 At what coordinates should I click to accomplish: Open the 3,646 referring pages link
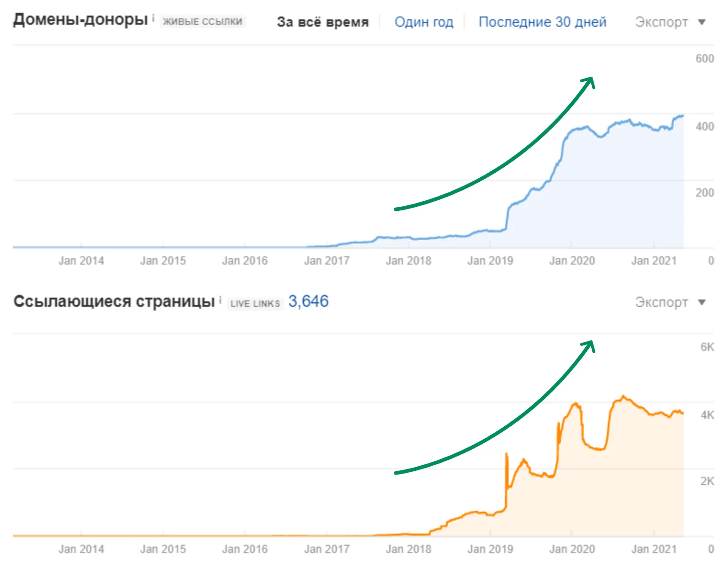(308, 301)
